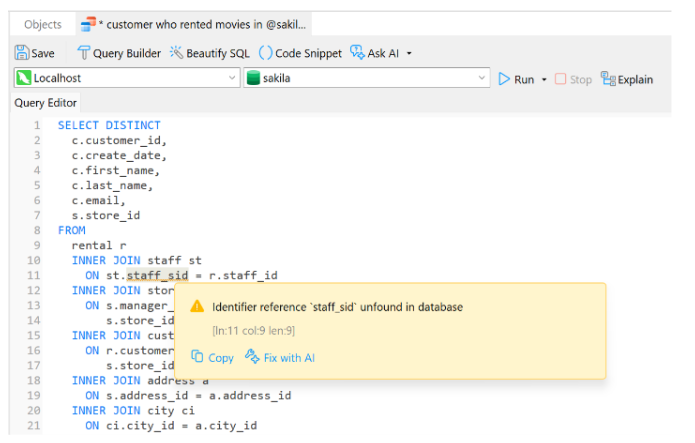The image size is (695, 443).
Task: Click the underlined staff_sid identifier
Action: [157, 275]
